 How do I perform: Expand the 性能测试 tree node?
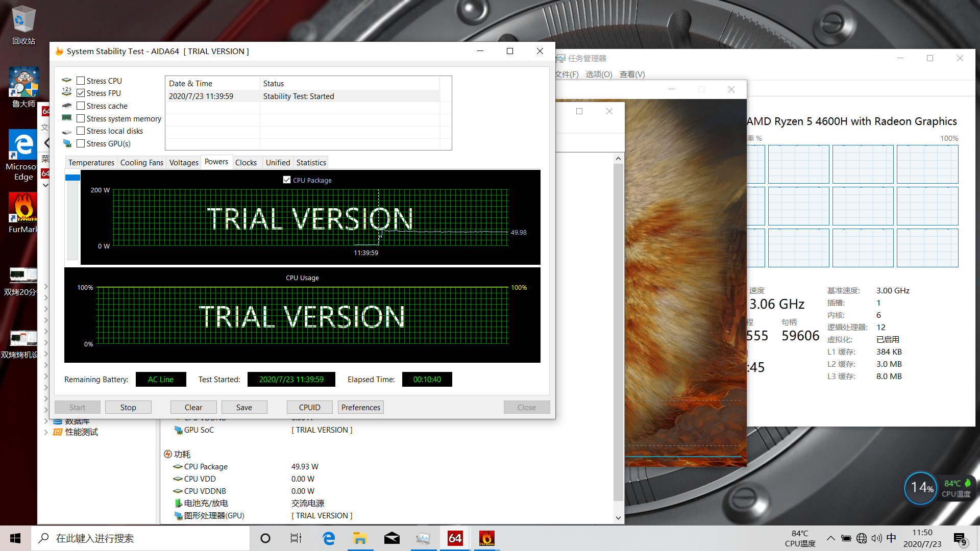[46, 432]
